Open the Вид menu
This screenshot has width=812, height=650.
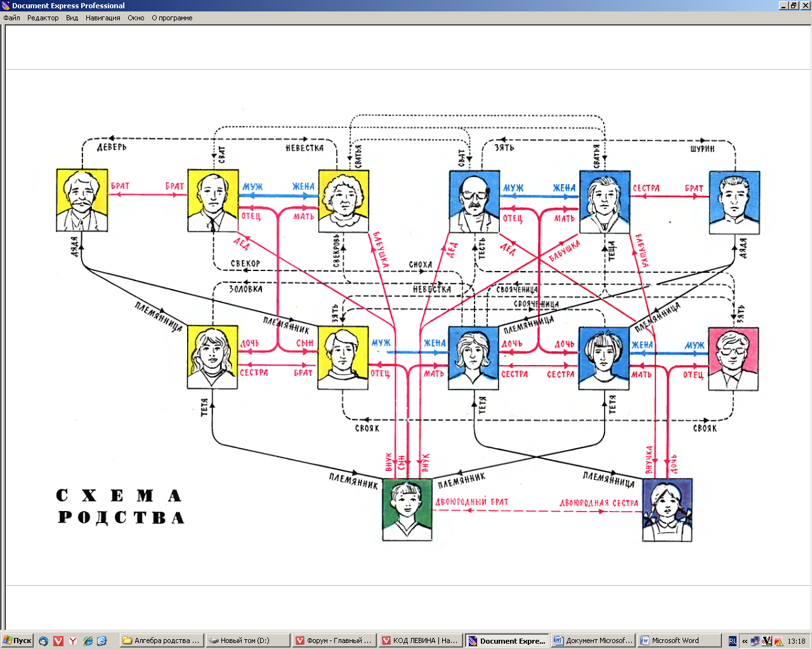click(72, 18)
